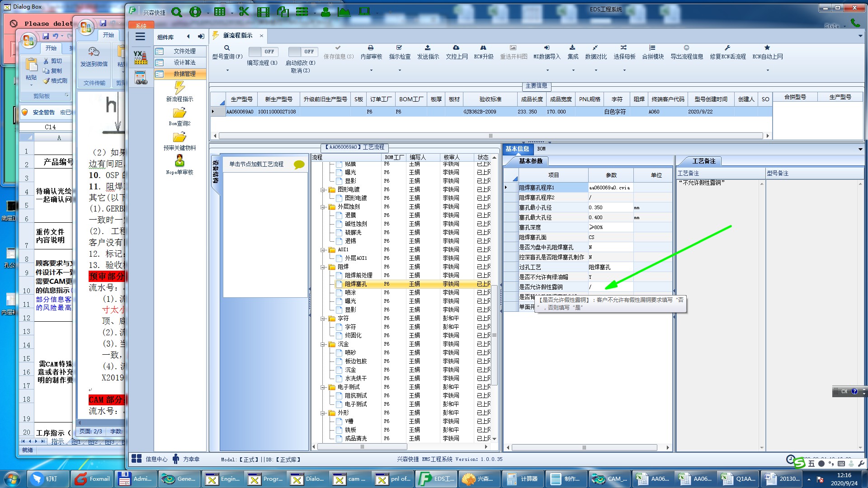Click the 修复ECN丢流程 wrench icon
The image size is (868, 488).
coord(727,48)
